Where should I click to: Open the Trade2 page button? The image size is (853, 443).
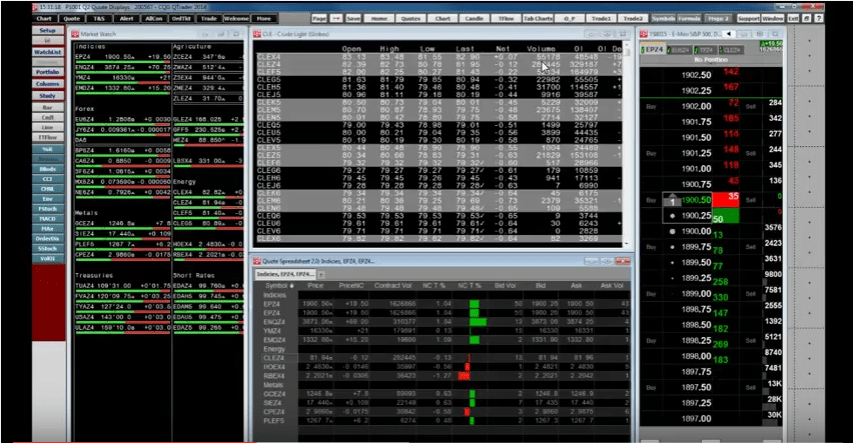(633, 19)
